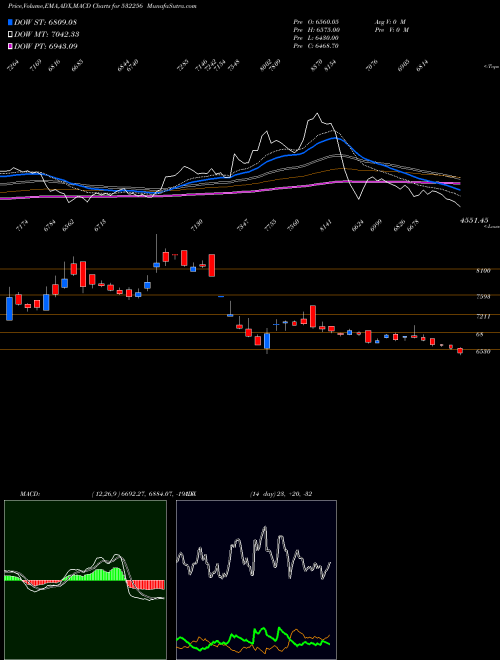The height and width of the screenshot is (660, 500).
Task: Click the 'Avg V: 0 M' volume text
Action: [390, 21]
